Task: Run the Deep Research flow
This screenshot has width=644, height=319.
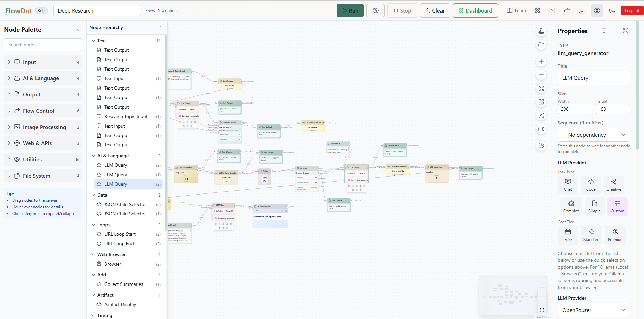Action: pos(350,10)
